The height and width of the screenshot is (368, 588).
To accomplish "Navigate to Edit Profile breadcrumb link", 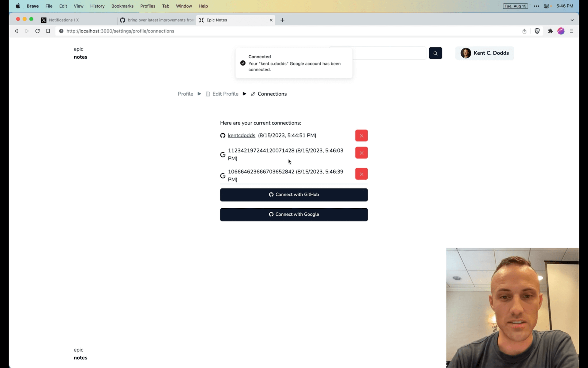I will coord(225,94).
